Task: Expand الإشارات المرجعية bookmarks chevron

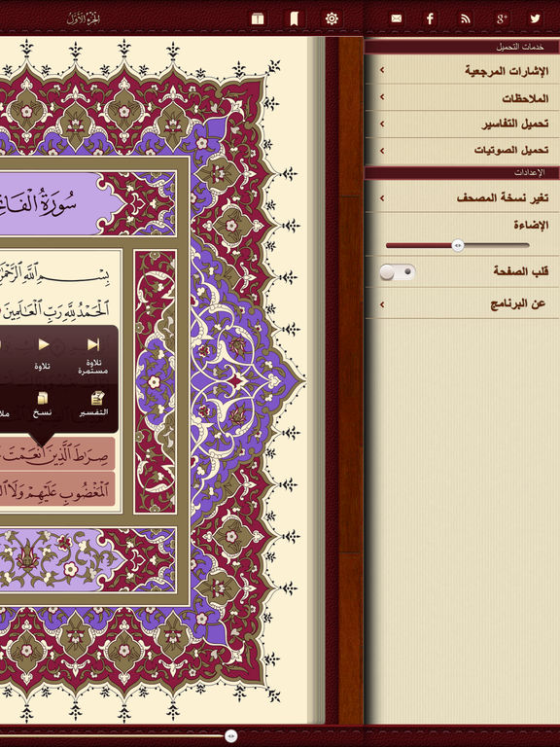Action: pos(382,70)
